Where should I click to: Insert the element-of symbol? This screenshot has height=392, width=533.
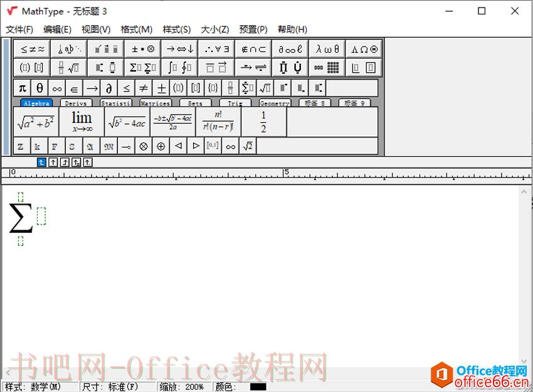75,88
